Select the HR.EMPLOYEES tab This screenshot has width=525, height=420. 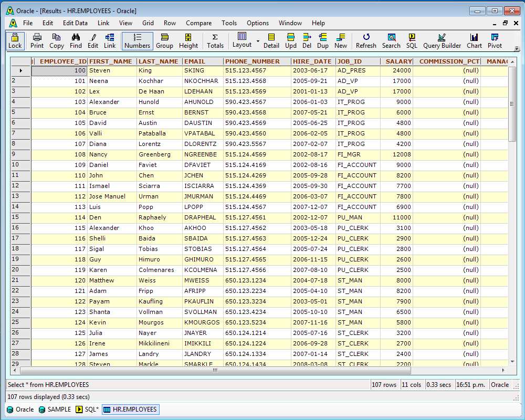pos(130,409)
